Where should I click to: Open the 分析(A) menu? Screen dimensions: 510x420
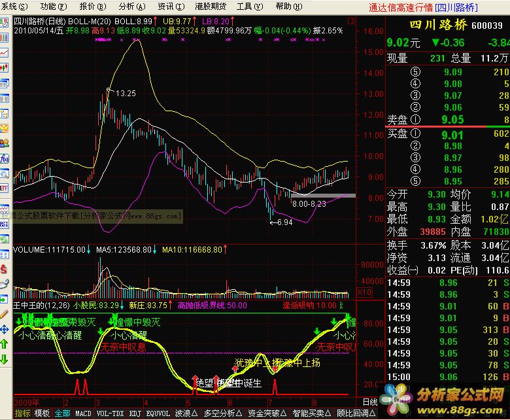point(132,7)
